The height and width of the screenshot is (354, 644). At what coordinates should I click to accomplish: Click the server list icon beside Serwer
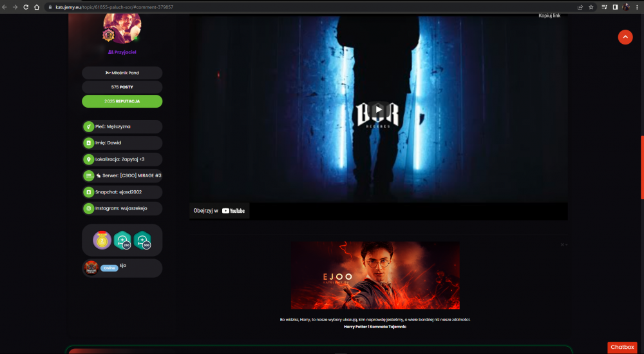[x=88, y=175]
